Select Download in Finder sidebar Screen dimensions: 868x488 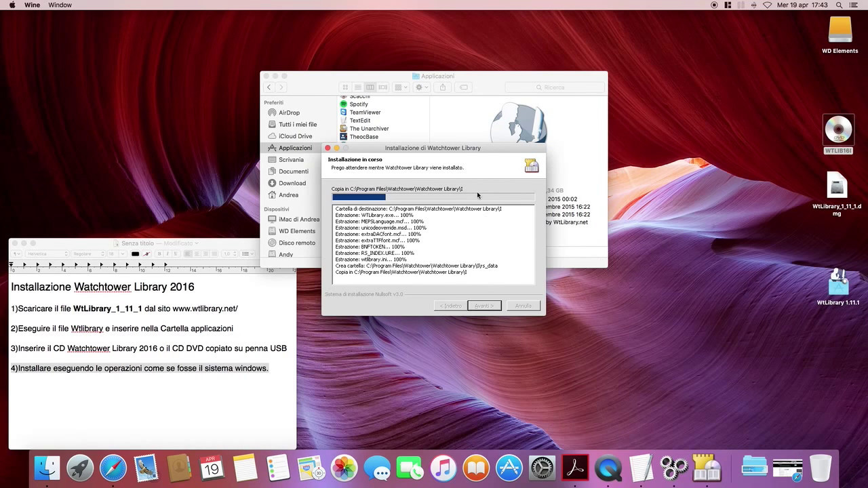coord(292,183)
